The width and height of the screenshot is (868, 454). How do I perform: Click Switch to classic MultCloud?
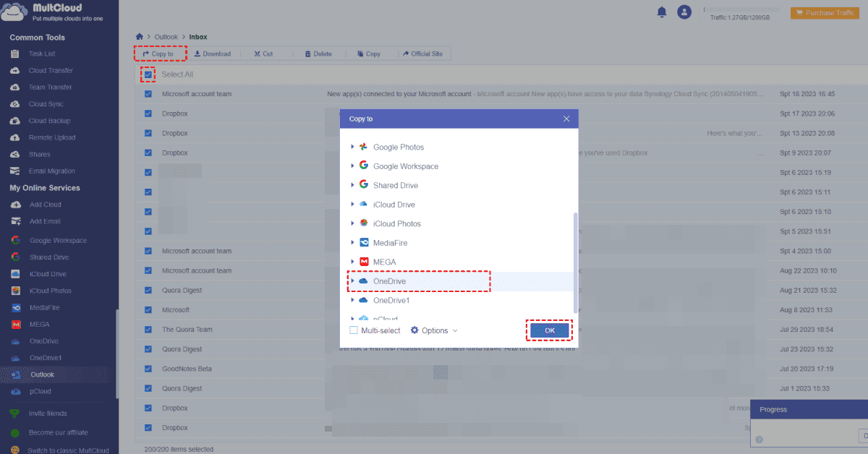point(68,450)
